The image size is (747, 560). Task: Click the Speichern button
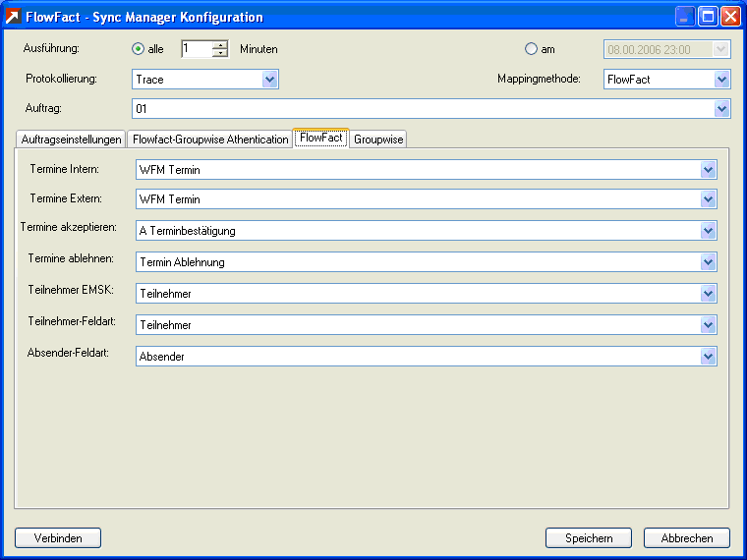589,537
